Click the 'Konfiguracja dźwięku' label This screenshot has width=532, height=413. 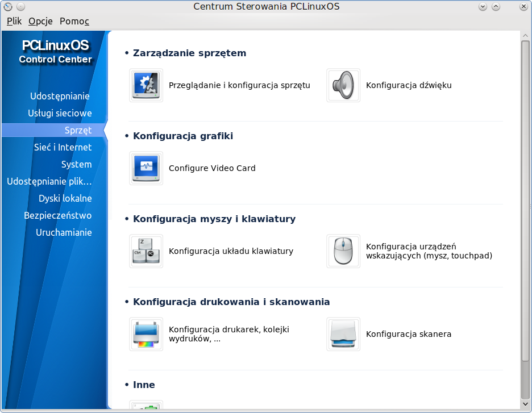[409, 85]
